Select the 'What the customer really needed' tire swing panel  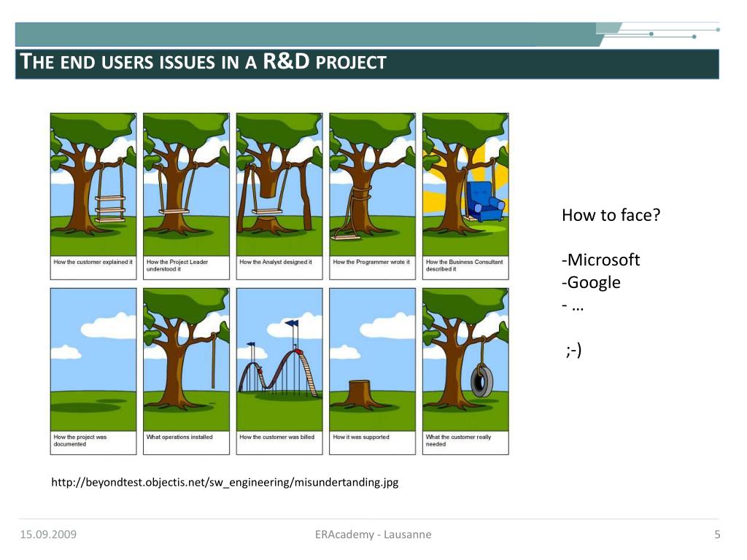coord(465,371)
